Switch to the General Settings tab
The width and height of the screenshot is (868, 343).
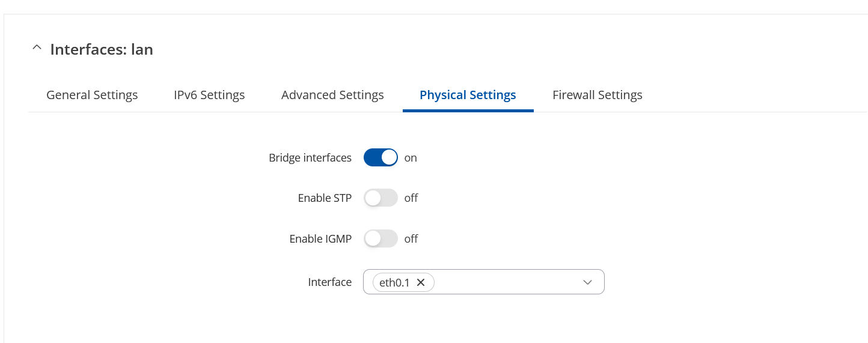92,95
